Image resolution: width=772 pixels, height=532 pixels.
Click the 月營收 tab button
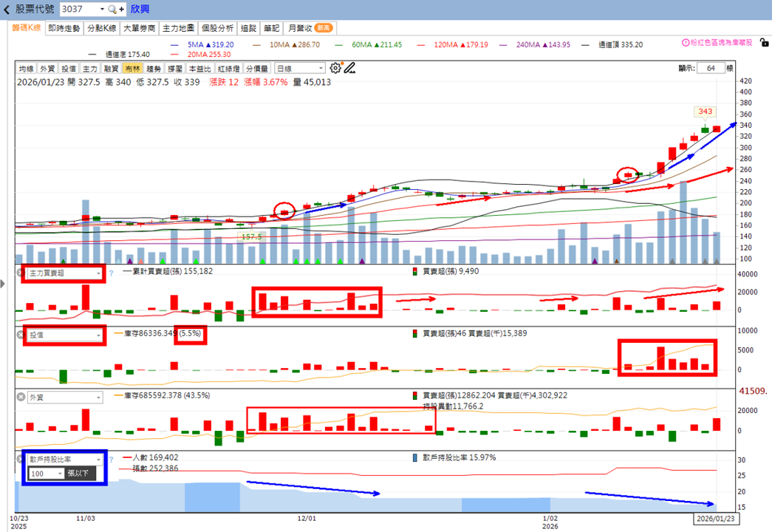(x=311, y=29)
